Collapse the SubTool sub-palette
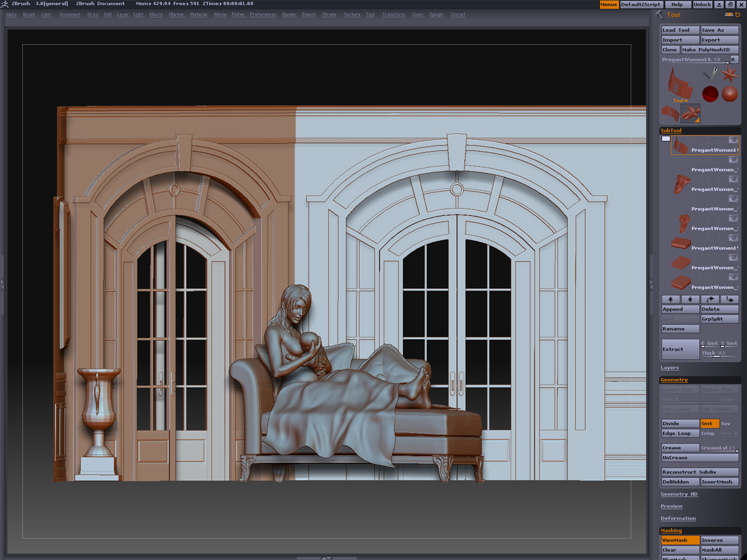 (x=671, y=131)
